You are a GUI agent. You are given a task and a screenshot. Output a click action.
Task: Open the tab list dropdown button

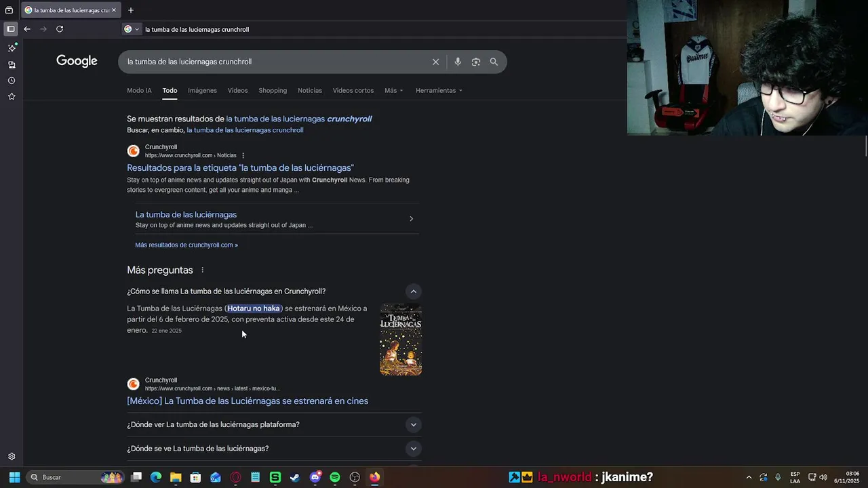tap(9, 10)
